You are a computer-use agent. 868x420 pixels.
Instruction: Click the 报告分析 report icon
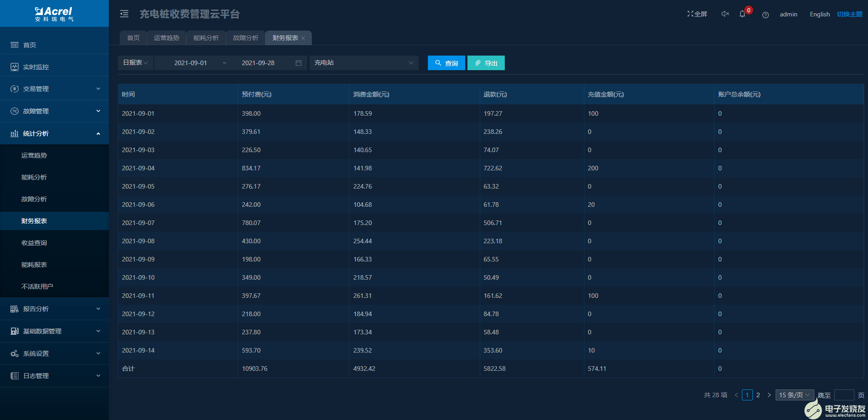point(15,309)
